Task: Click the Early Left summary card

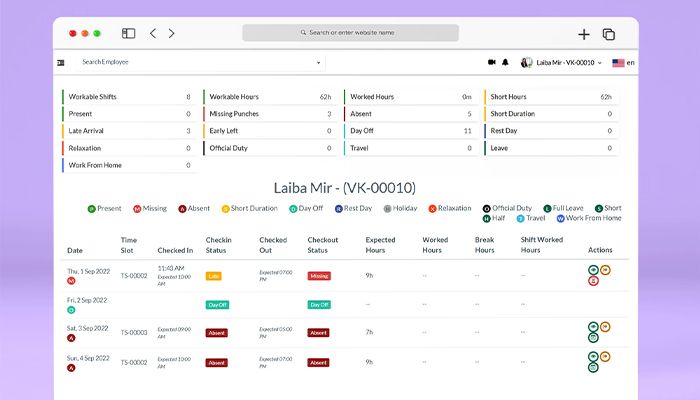Action: point(269,131)
